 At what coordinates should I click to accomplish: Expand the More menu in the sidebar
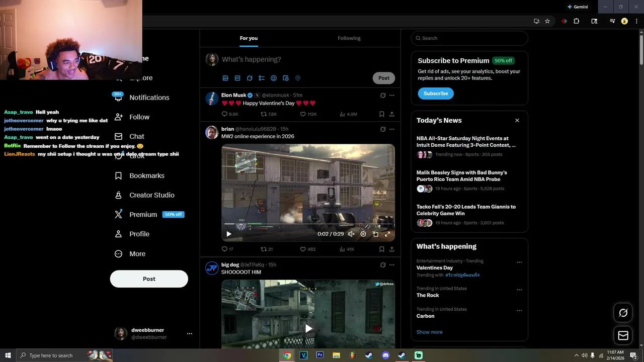point(130,254)
